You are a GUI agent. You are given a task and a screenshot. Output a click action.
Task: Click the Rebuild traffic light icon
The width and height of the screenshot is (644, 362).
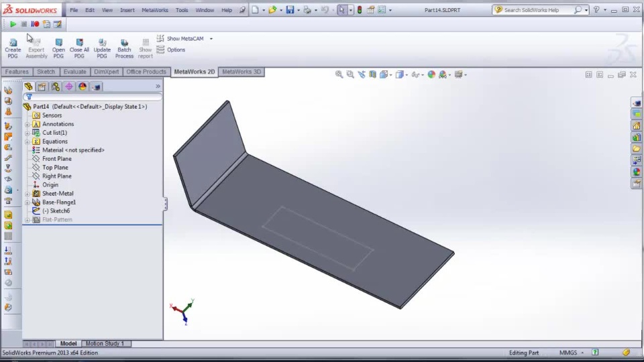[360, 10]
